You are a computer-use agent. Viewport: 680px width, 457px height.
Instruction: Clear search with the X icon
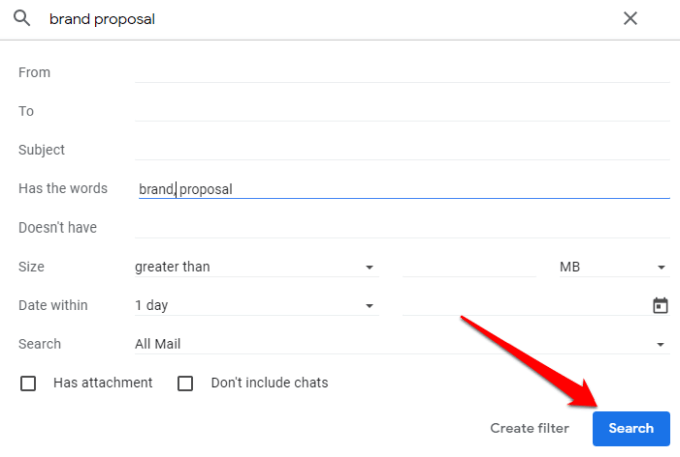click(x=630, y=18)
